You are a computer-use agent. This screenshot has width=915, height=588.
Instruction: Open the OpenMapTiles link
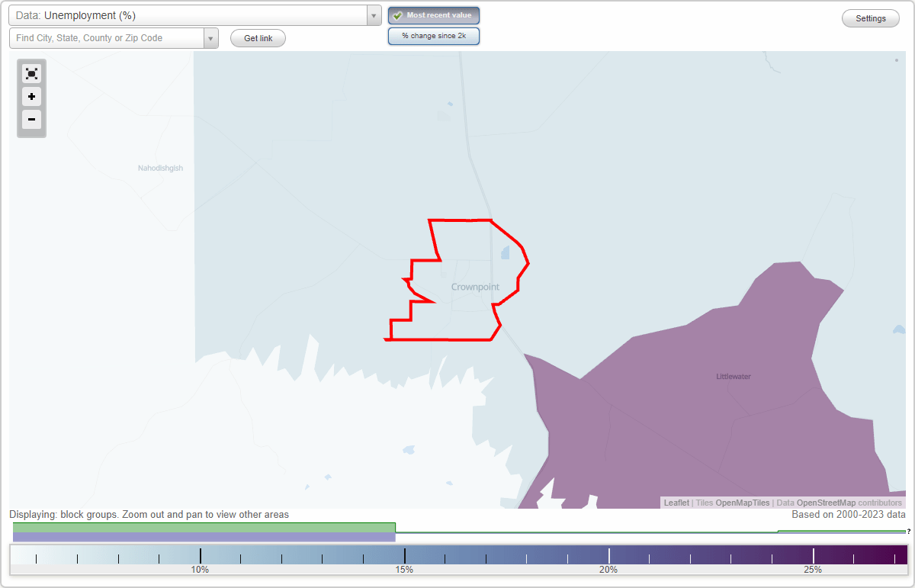(743, 503)
